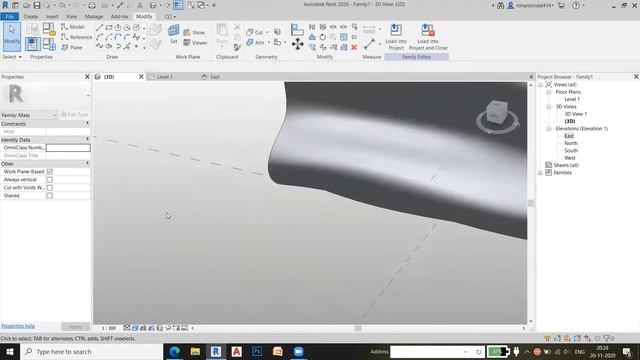
Task: Collapse the Views (all) tree node
Action: point(540,84)
